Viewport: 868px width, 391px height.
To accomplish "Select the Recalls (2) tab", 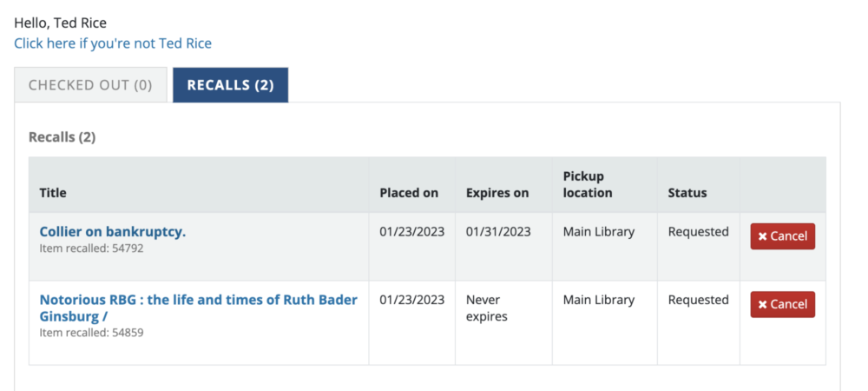I will (x=230, y=85).
